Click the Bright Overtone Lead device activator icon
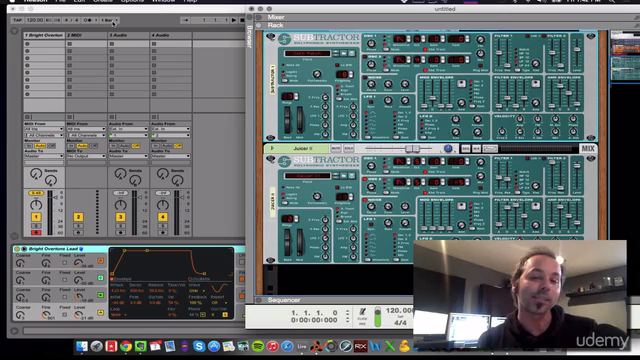This screenshot has width=640, height=360. coord(17,249)
